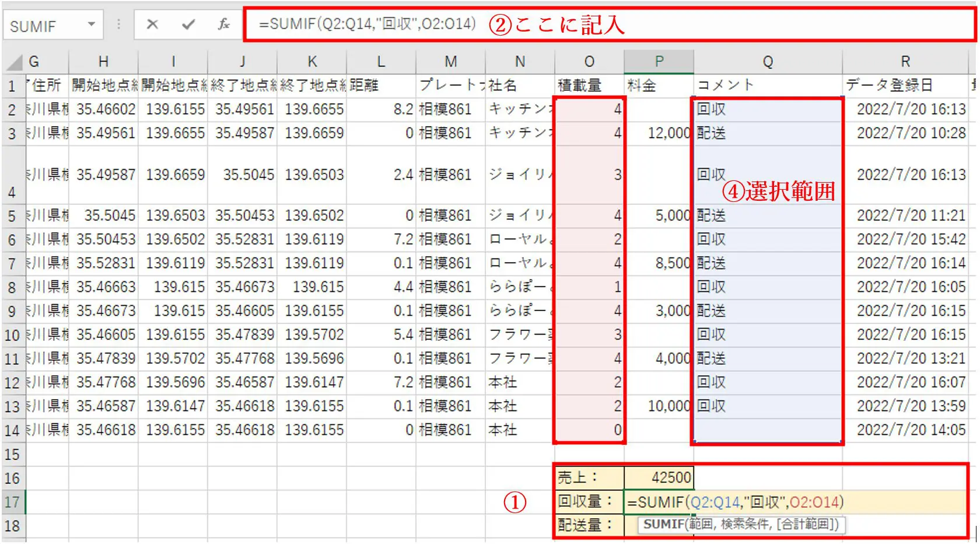Click the formula bar options dots handle
This screenshot has height=544, width=980.
coord(119,25)
